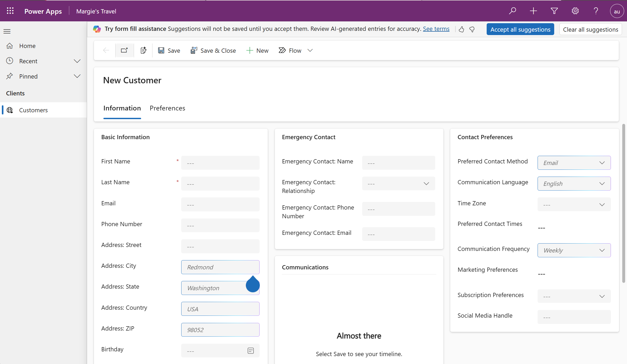Click the Phone Number field
This screenshot has width=627, height=364.
tap(220, 225)
